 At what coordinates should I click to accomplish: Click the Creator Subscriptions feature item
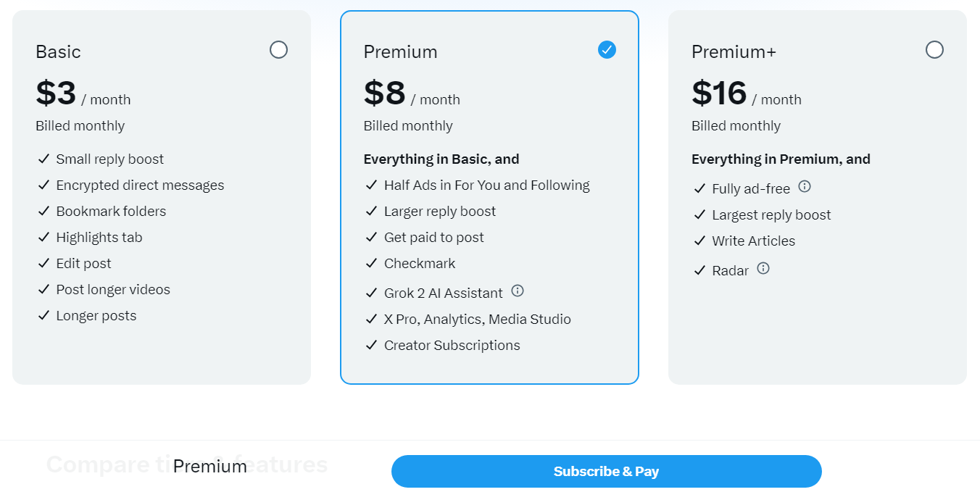[x=452, y=346]
